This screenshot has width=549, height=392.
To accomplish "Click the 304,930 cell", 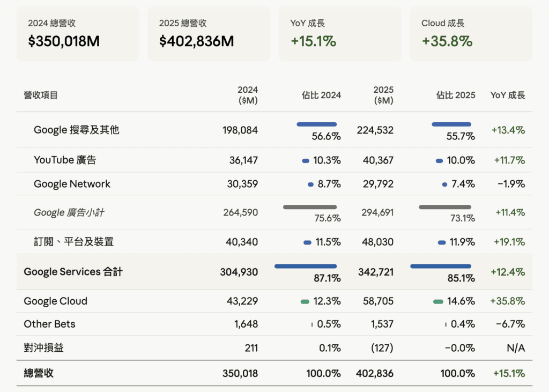I will [x=239, y=272].
